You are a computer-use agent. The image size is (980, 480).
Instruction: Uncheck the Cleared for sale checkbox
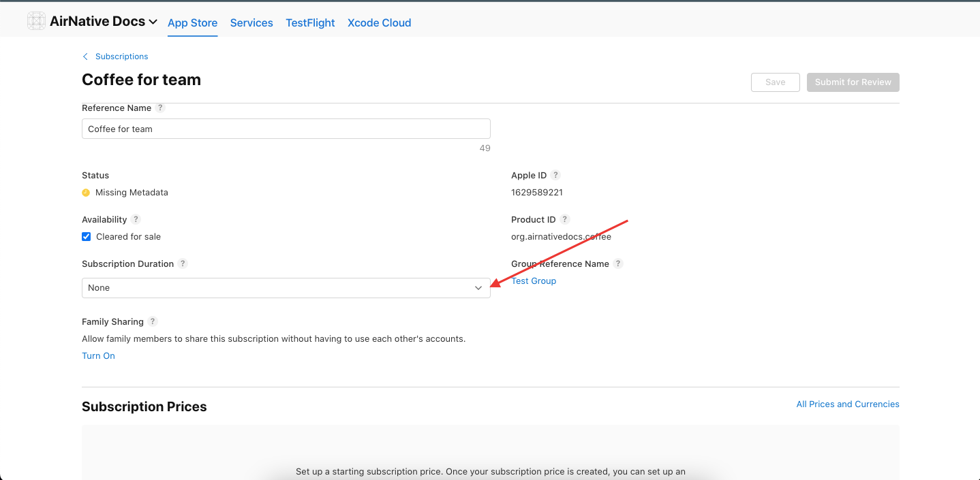pos(87,236)
